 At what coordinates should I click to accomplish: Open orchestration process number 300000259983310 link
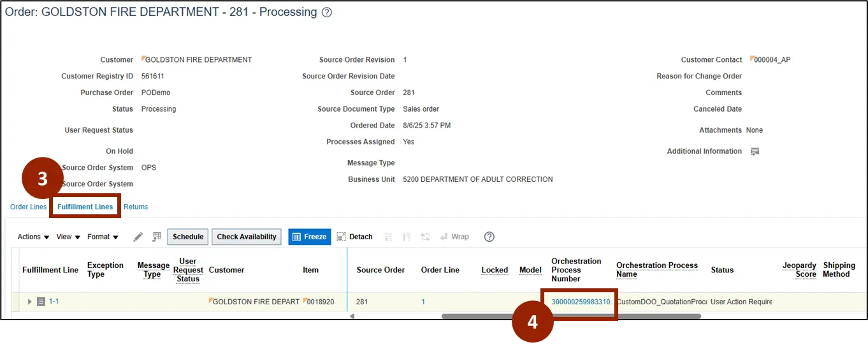coord(581,302)
